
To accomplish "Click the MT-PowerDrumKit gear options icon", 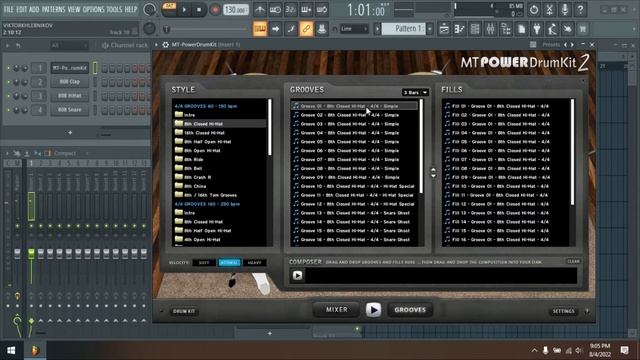I will click(166, 44).
